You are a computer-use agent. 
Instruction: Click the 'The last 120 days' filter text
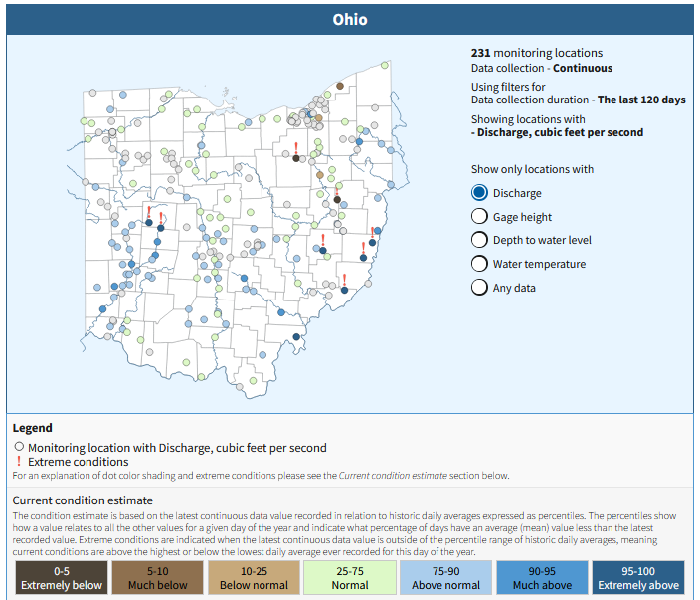point(641,100)
